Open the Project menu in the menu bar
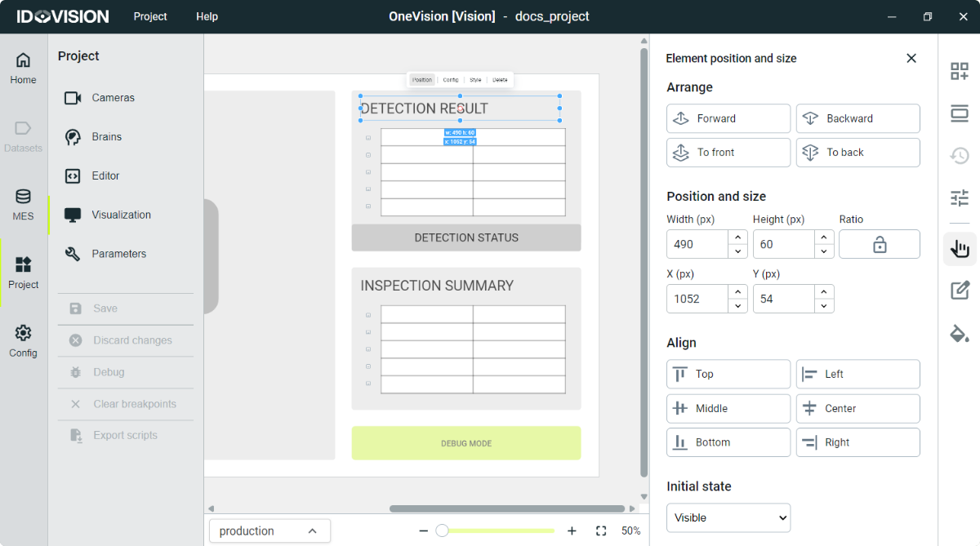Image resolution: width=980 pixels, height=546 pixels. [149, 16]
